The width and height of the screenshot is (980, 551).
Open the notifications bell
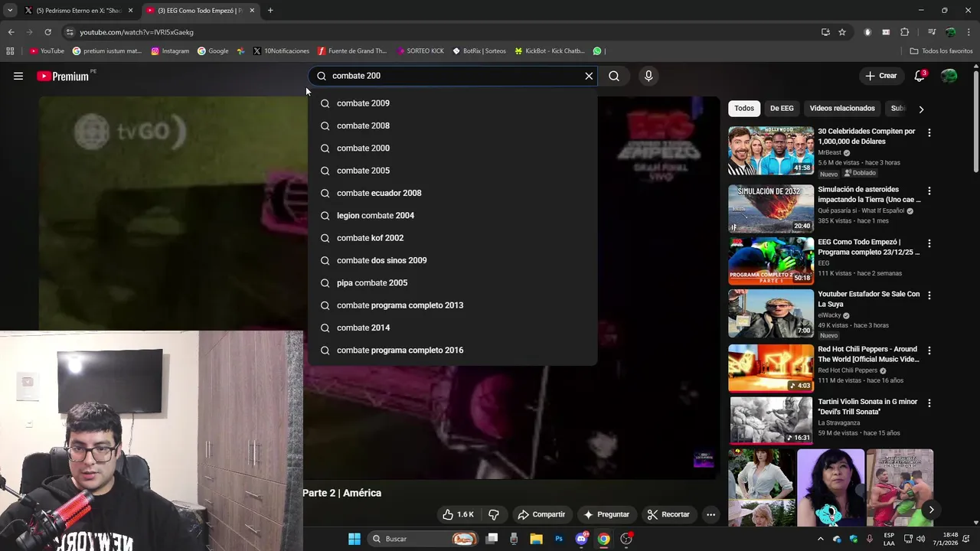920,76
